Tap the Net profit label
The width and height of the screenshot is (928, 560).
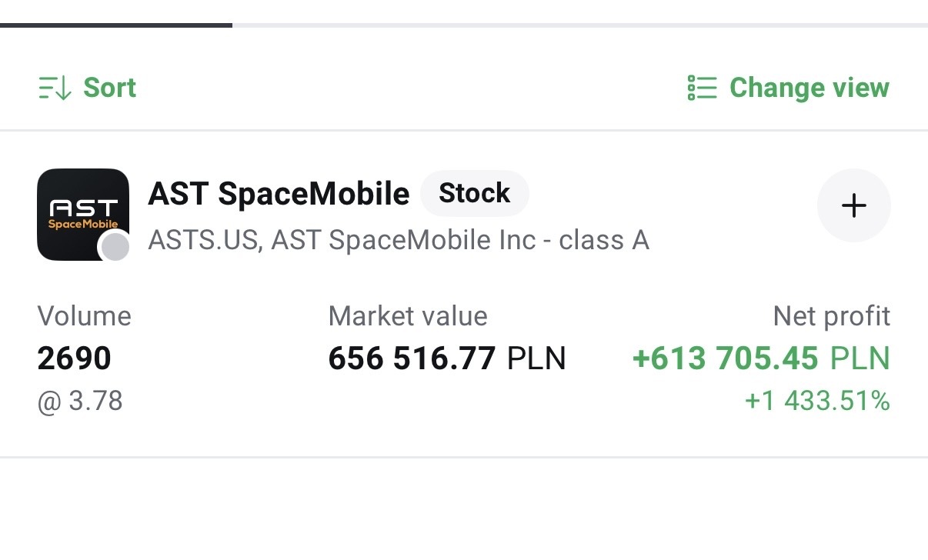pyautogui.click(x=831, y=316)
